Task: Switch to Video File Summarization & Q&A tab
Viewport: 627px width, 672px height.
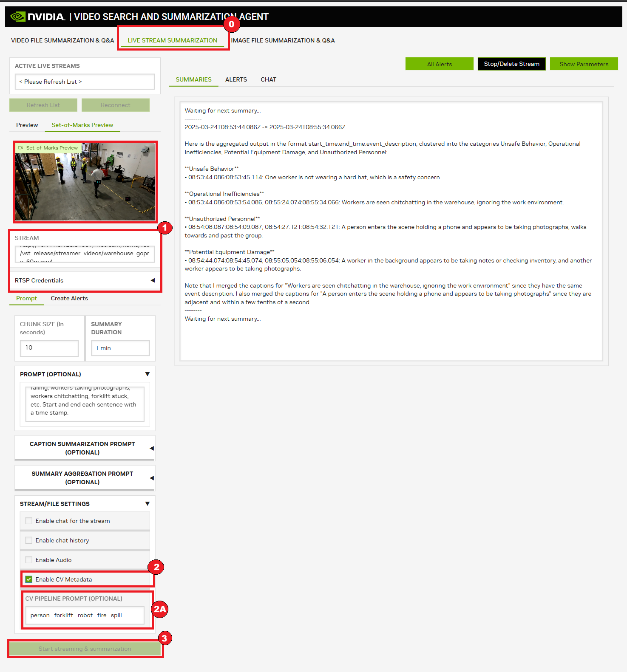Action: [62, 40]
